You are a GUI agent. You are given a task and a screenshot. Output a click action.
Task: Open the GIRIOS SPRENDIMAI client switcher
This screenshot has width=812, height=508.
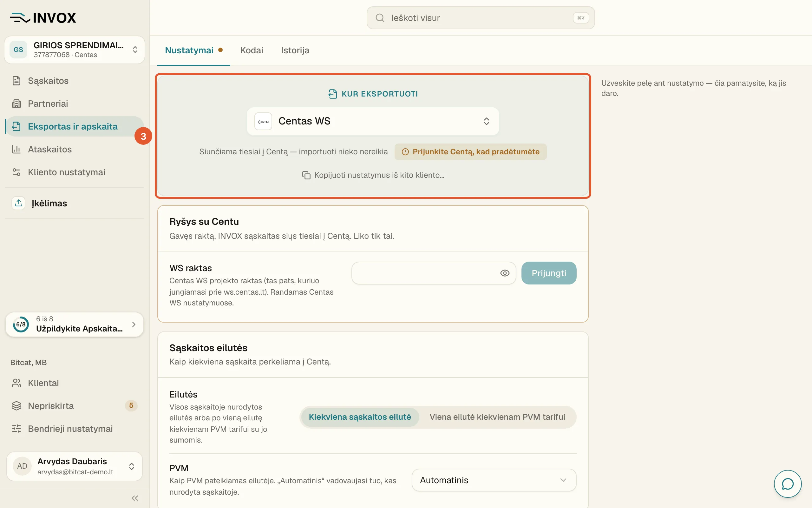pos(75,50)
